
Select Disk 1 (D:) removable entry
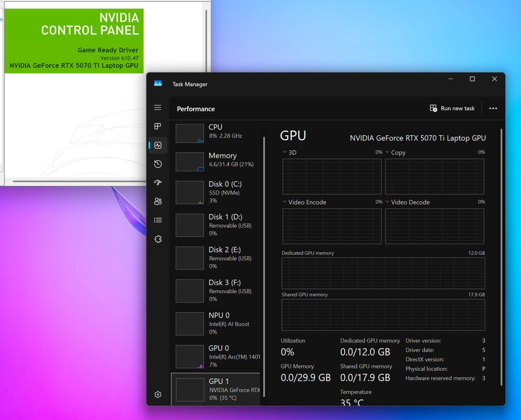pyautogui.click(x=216, y=225)
